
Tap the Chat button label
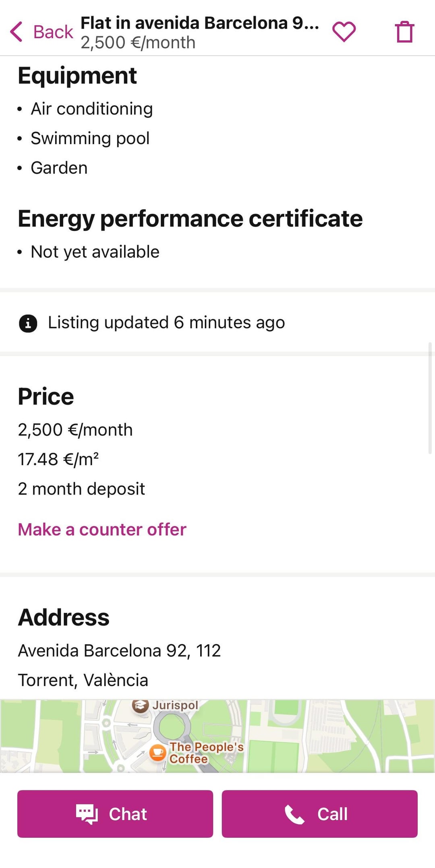(x=128, y=814)
